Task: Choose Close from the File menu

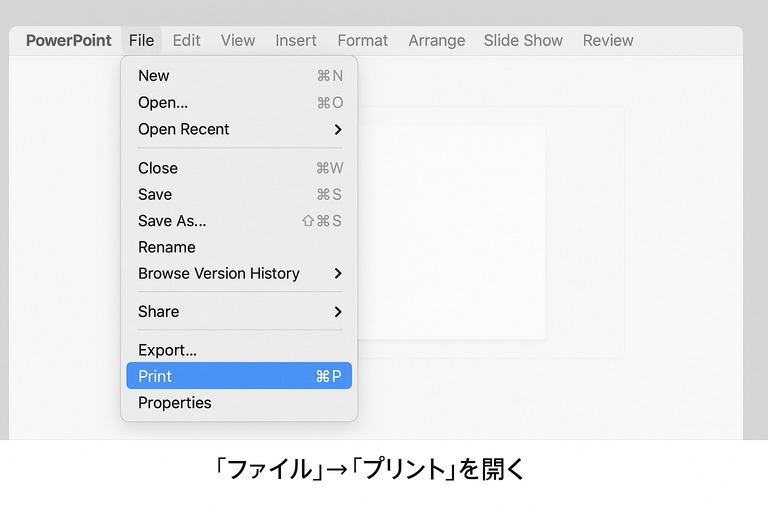Action: pos(239,168)
